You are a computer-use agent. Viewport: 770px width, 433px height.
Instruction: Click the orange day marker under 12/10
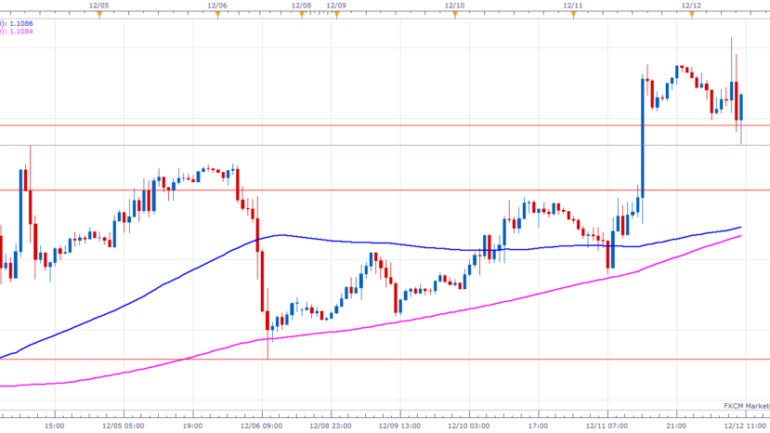455,15
